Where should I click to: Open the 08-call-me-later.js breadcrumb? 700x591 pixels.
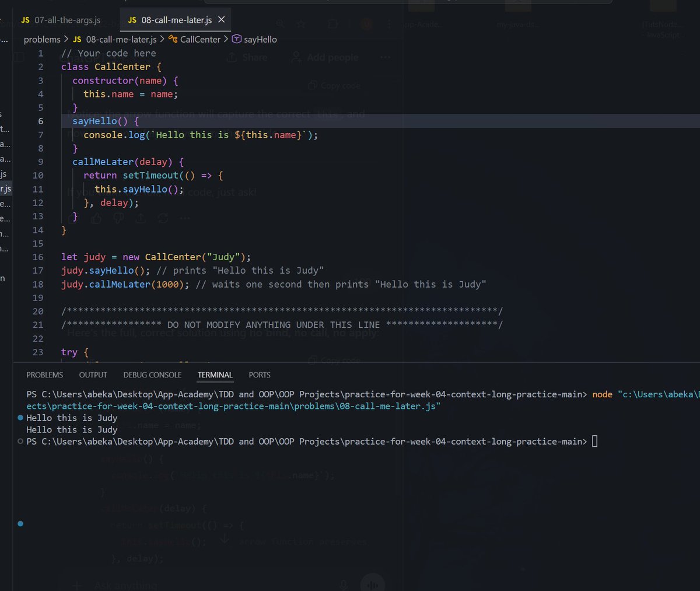121,39
